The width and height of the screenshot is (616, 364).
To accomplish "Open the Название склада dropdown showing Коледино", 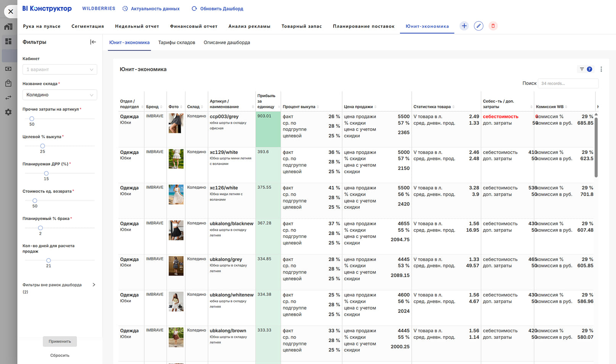I will pyautogui.click(x=60, y=95).
